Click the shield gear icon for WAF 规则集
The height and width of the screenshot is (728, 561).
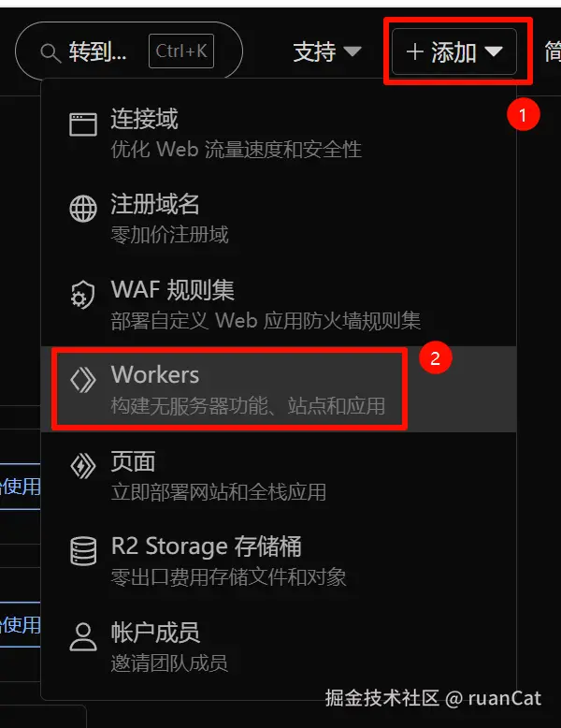coord(83,295)
